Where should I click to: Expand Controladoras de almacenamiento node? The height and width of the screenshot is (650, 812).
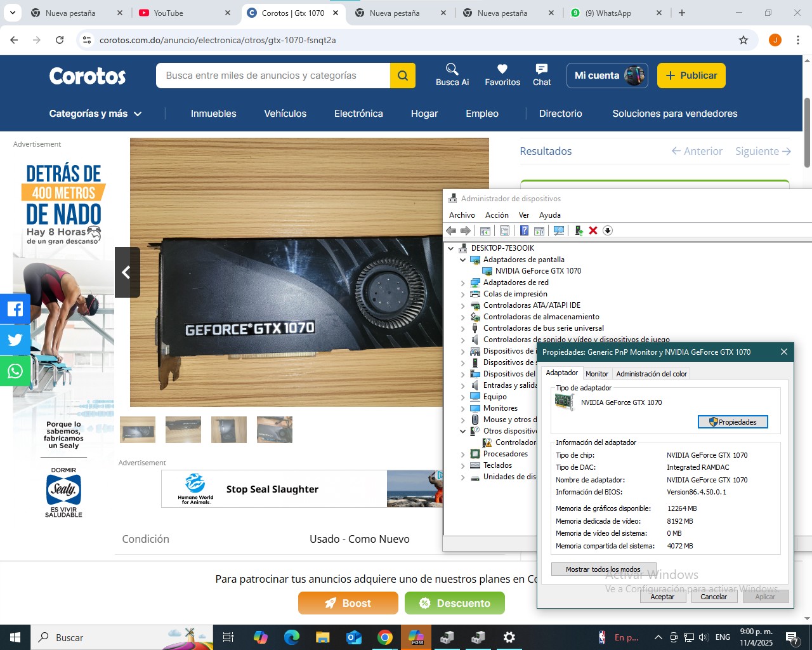(462, 317)
